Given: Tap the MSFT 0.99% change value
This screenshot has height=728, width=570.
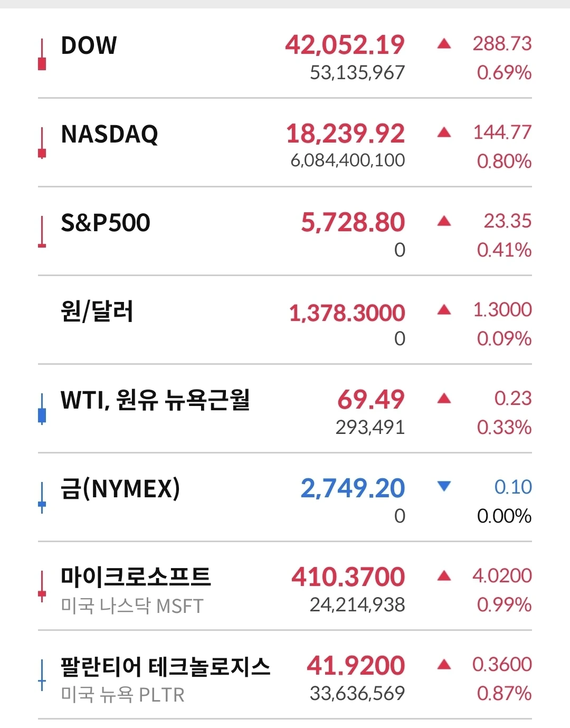Looking at the screenshot, I should (x=504, y=605).
